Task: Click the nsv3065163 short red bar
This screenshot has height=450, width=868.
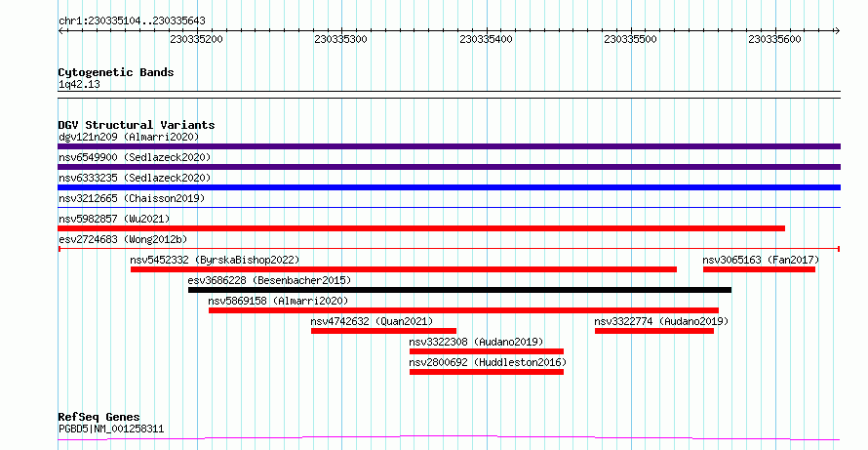Action: tap(759, 269)
